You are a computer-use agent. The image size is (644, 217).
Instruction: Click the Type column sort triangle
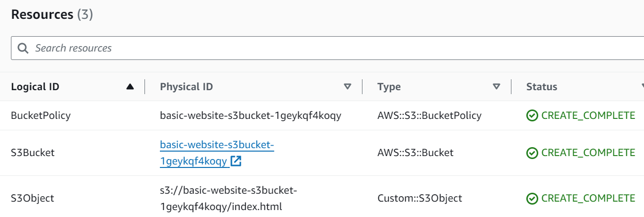click(496, 87)
